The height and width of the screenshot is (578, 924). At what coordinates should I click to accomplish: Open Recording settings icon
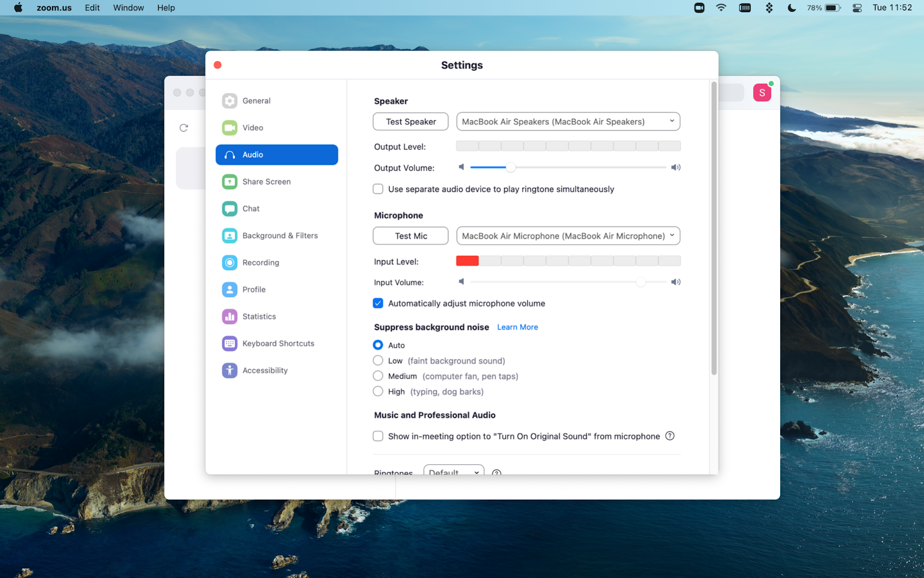coord(229,262)
